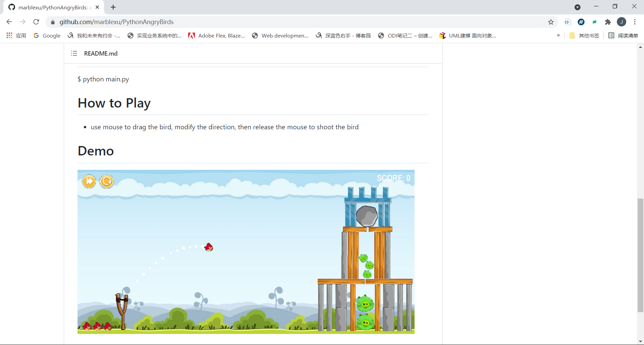Click the replay icon in demo

pyautogui.click(x=107, y=181)
